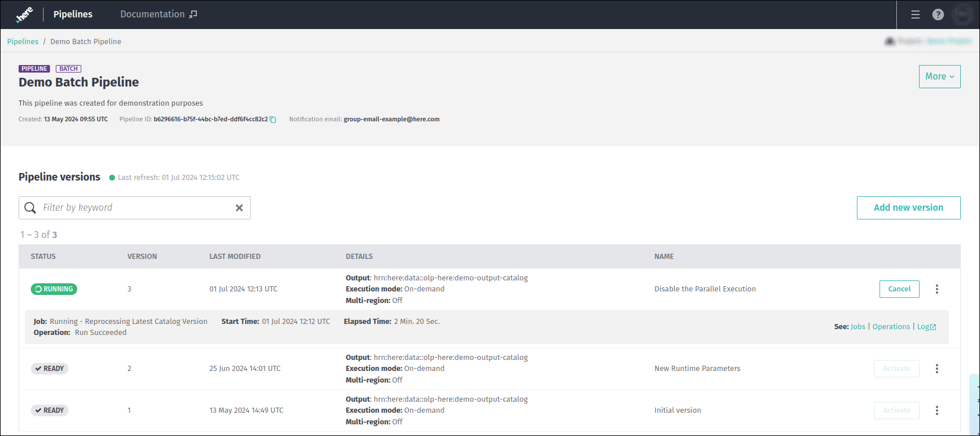Click 'Disable the Parallel Execution' name
This screenshot has width=980, height=436.
705,289
